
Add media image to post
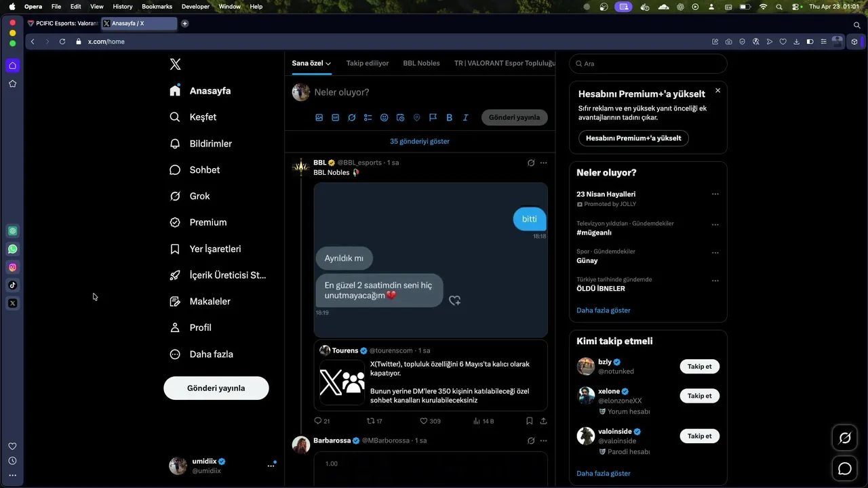coord(319,117)
